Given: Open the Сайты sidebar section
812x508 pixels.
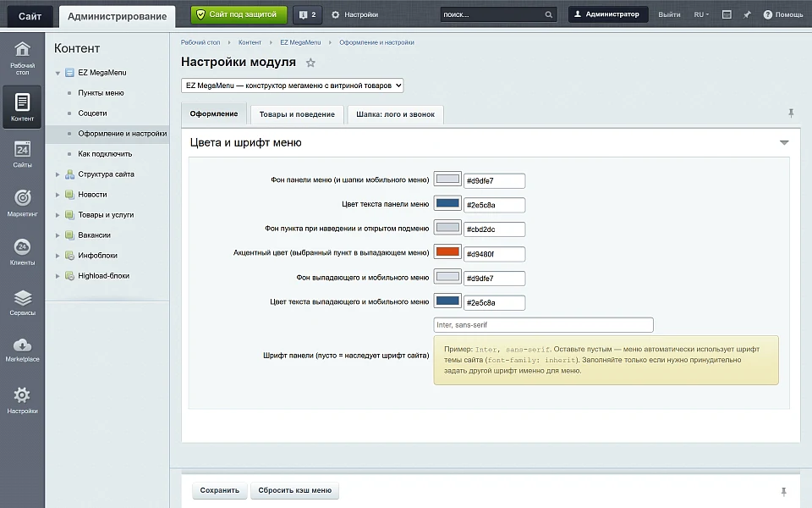Looking at the screenshot, I should tap(22, 154).
